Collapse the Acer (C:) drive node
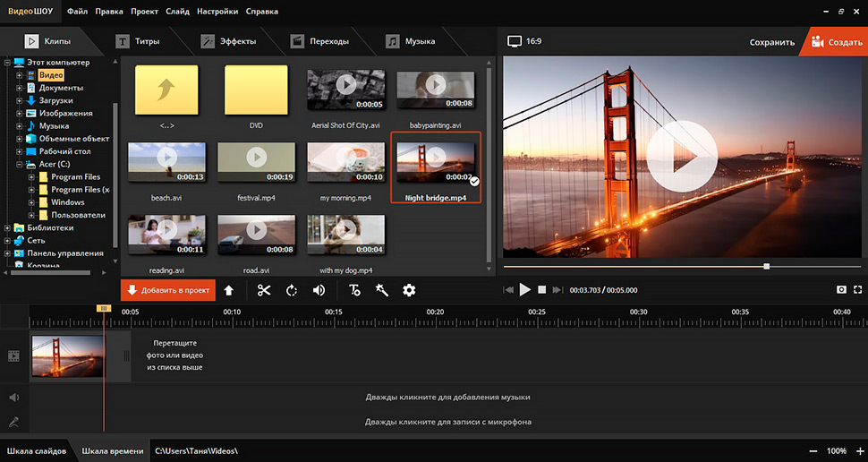Viewport: 868px width, 462px height. click(19, 165)
